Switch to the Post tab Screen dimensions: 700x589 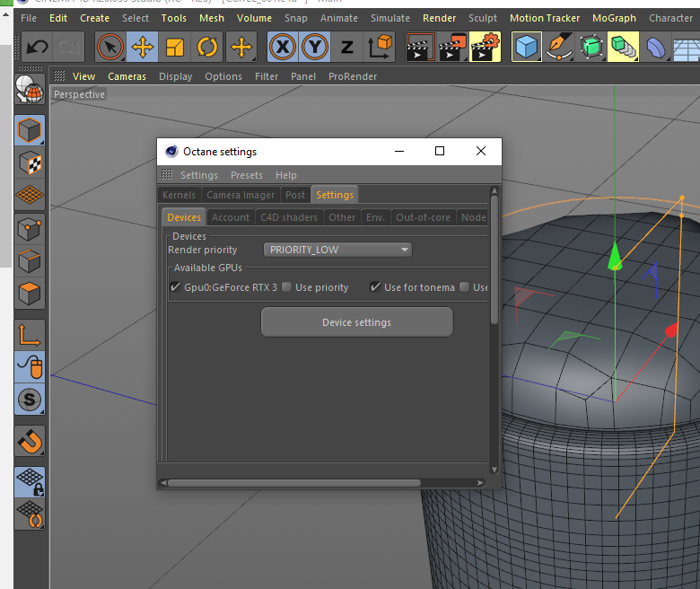(295, 195)
